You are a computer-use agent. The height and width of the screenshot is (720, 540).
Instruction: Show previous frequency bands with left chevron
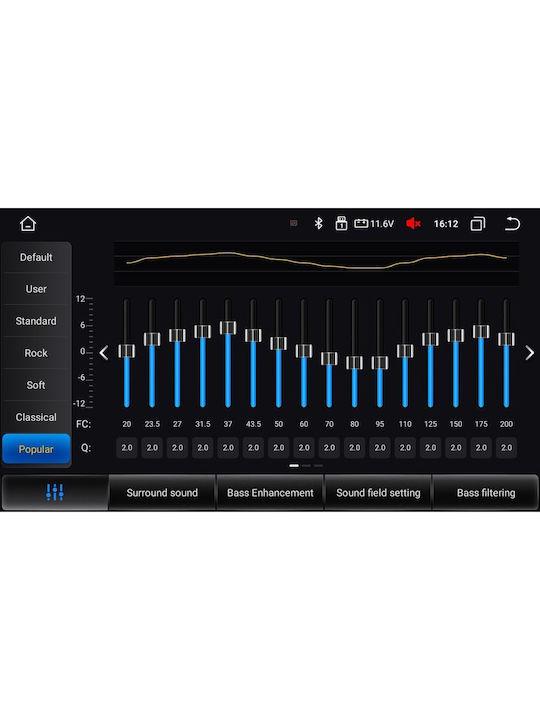(104, 353)
